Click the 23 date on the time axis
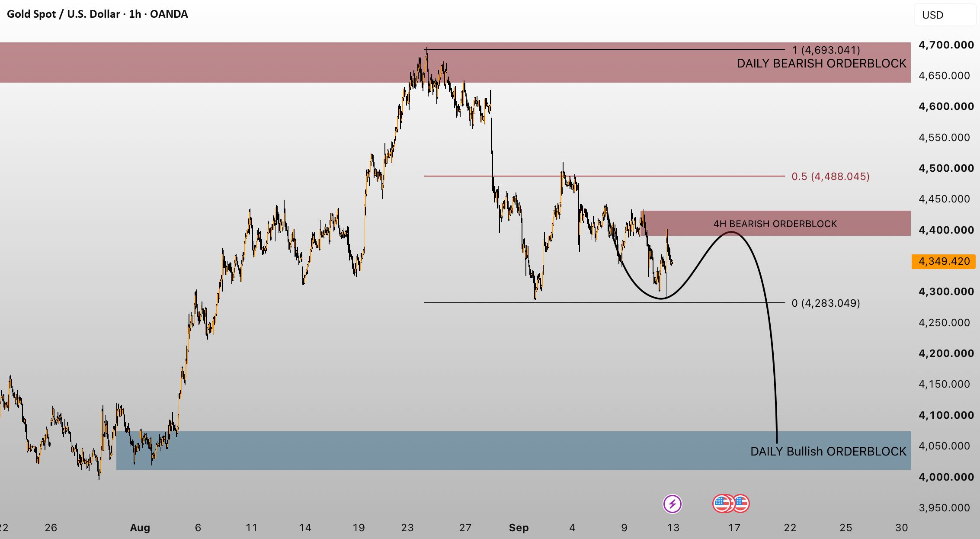Screen dimensions: 980x539 click(407, 528)
